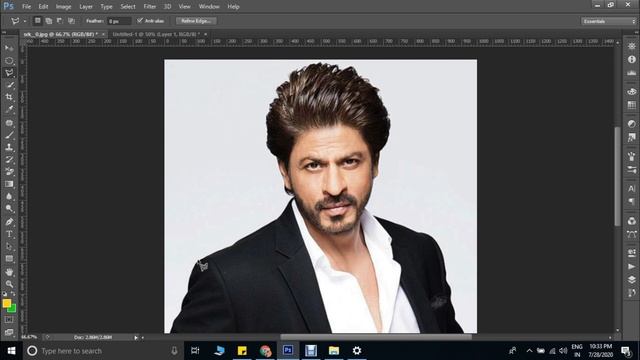Select the Pen tool
This screenshot has height=360, width=640.
coord(9,222)
